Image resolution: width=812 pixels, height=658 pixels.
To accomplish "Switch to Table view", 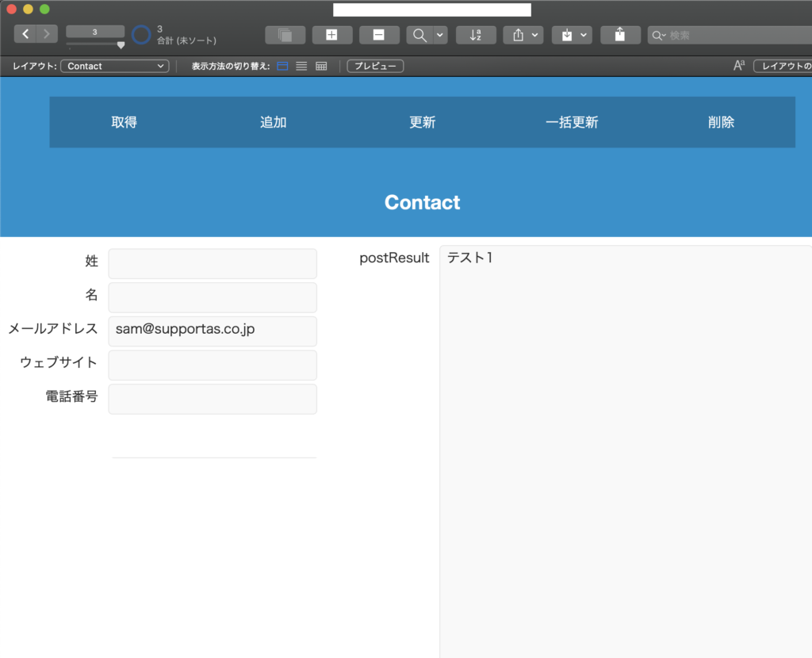I will [x=321, y=67].
